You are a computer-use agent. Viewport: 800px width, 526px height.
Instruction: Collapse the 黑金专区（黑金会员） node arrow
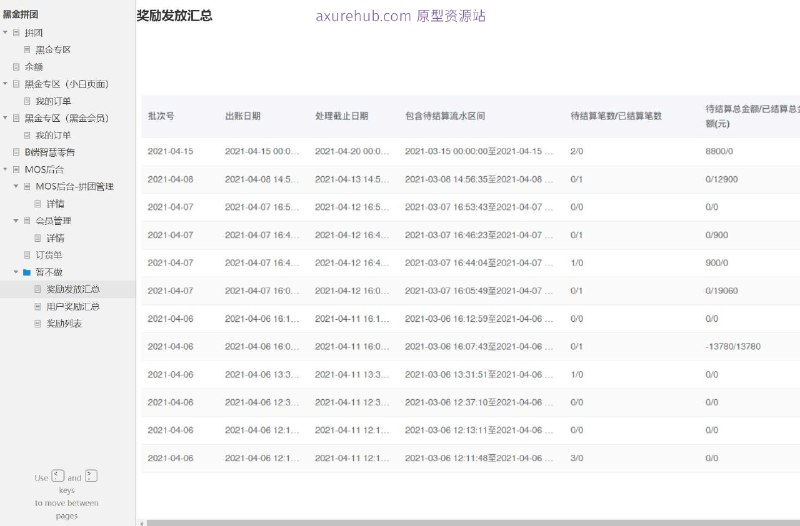coord(5,118)
